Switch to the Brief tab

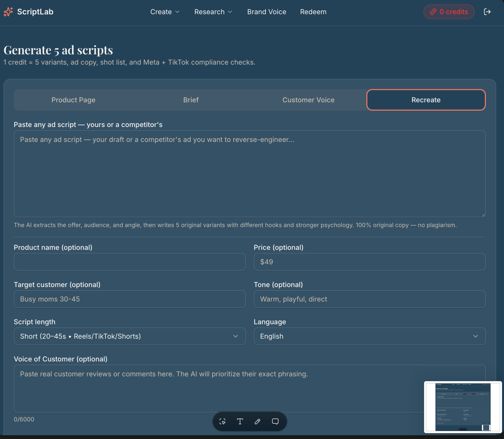[x=191, y=100]
